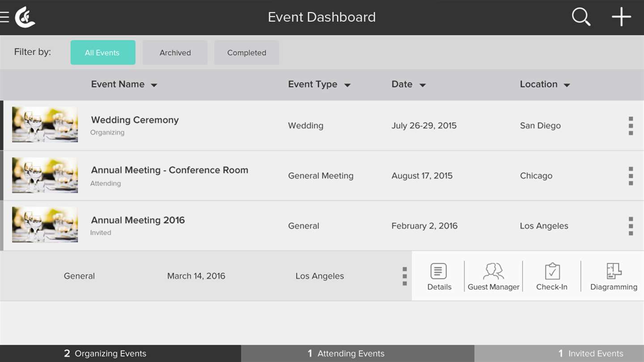Filter by Archived events
This screenshot has height=362, width=644.
(x=175, y=53)
